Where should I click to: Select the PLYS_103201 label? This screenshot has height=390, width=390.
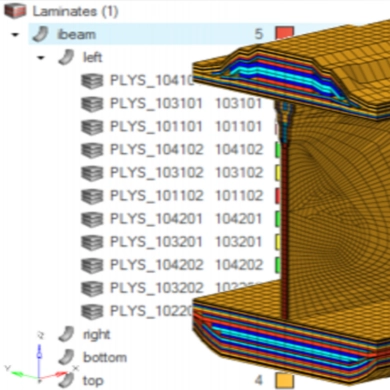click(156, 242)
